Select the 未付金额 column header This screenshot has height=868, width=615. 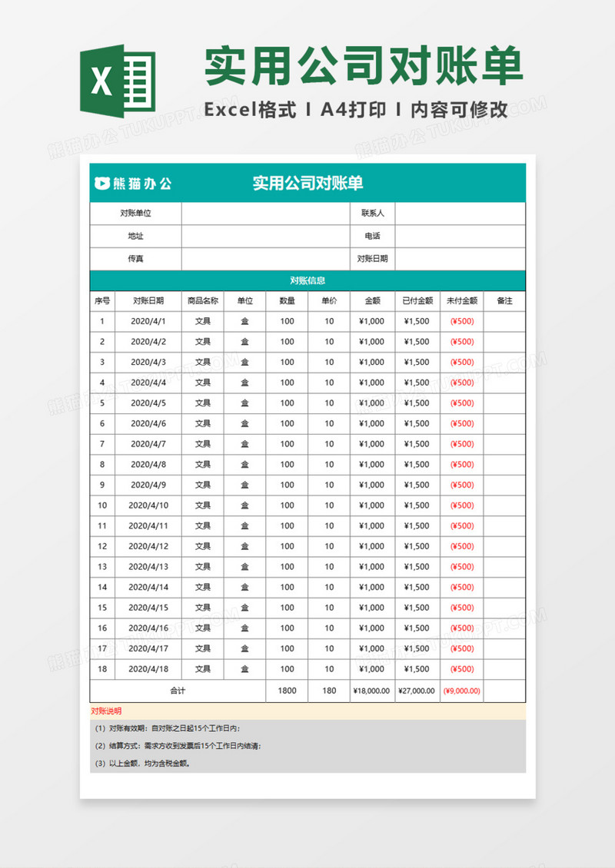[x=462, y=300]
